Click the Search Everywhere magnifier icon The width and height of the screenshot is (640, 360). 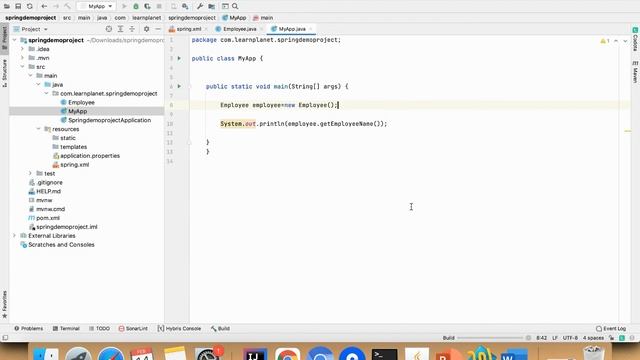click(x=235, y=7)
